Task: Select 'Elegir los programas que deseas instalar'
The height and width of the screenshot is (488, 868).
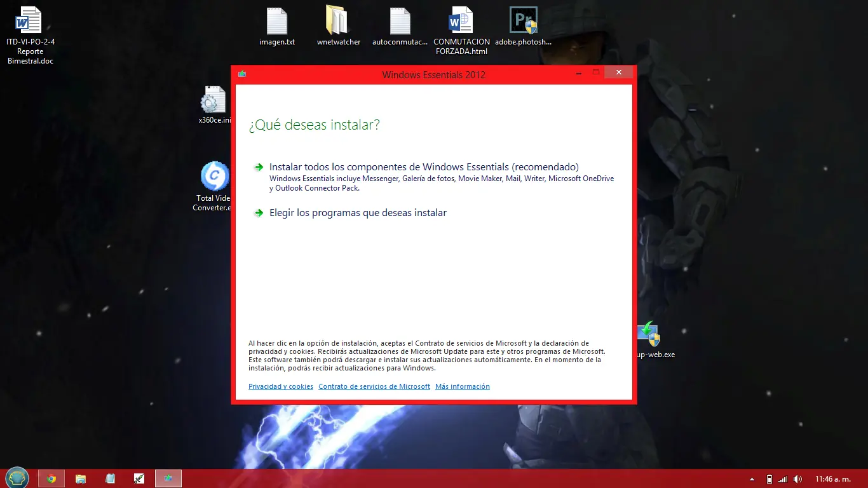Action: point(358,213)
